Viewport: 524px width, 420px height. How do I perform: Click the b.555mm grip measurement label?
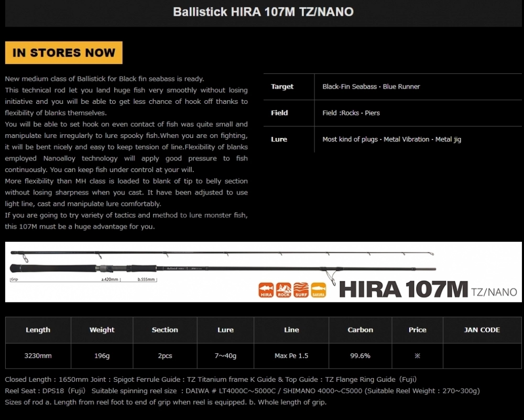tap(146, 279)
